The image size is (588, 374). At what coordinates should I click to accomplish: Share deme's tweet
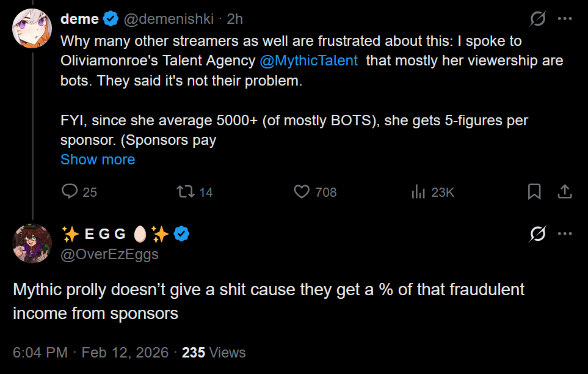click(565, 192)
